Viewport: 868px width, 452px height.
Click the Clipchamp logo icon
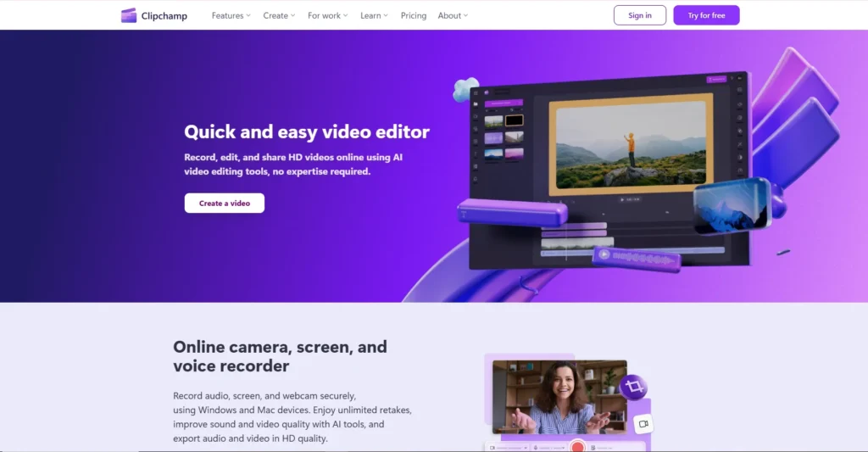pos(129,15)
